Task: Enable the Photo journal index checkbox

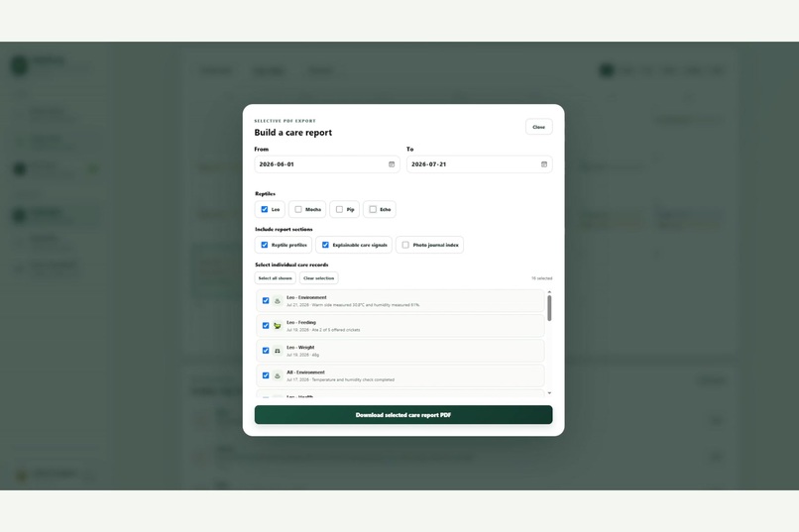Action: [405, 245]
